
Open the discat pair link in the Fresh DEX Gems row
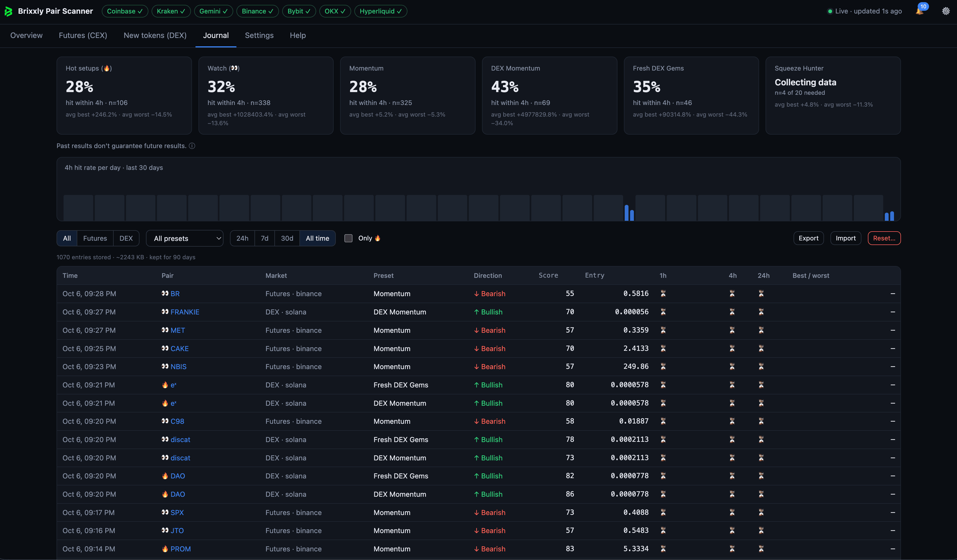(180, 439)
